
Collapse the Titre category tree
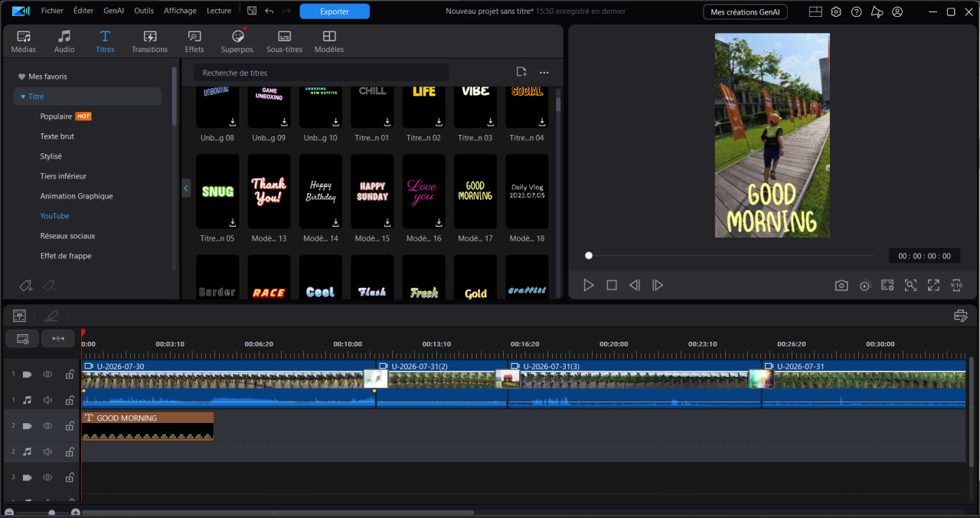point(23,97)
